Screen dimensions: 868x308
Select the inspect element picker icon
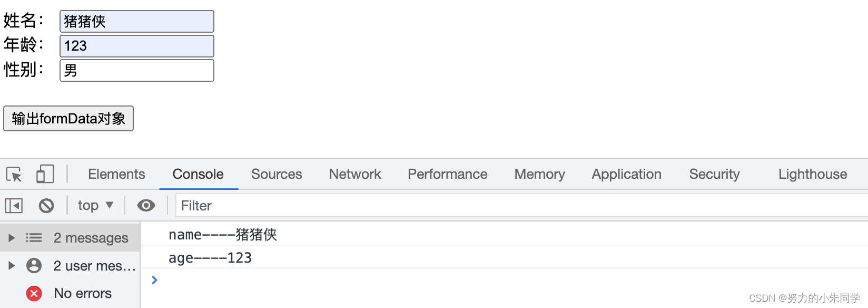coord(14,174)
